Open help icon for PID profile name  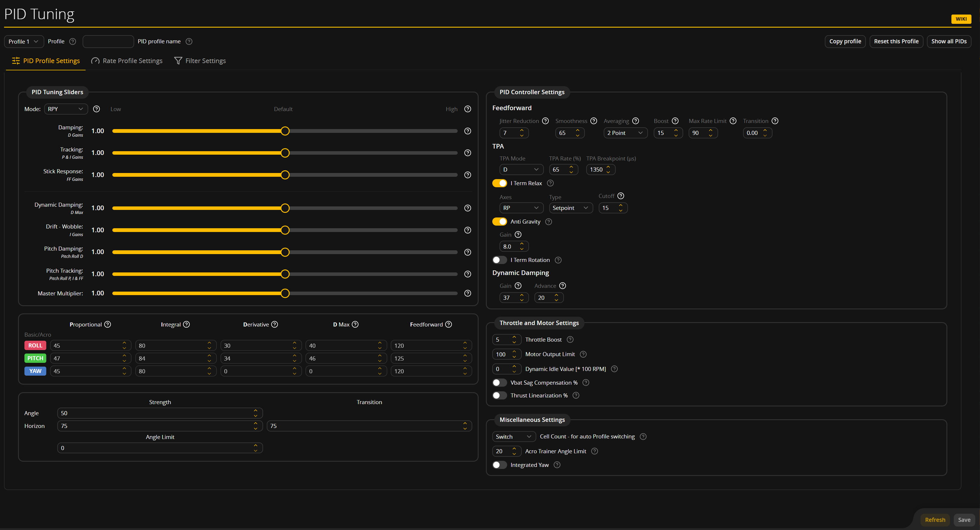189,41
